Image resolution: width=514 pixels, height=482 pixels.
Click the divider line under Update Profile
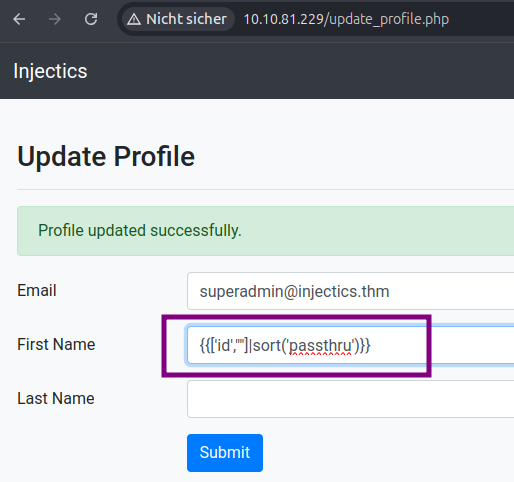tap(265, 189)
